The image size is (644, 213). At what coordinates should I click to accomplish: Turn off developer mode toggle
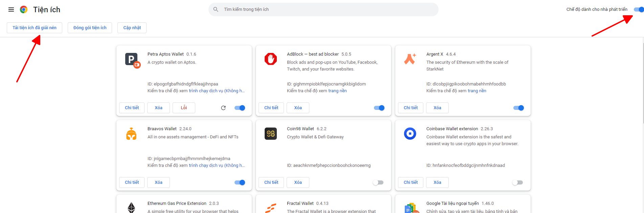click(x=639, y=9)
